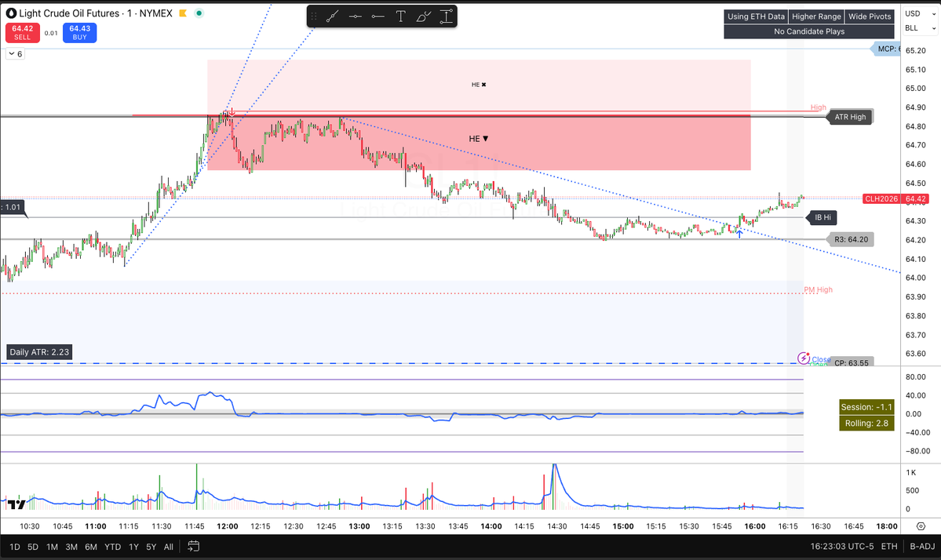Click the Light Crude Oil Futures title
This screenshot has width=941, height=560.
(x=69, y=13)
